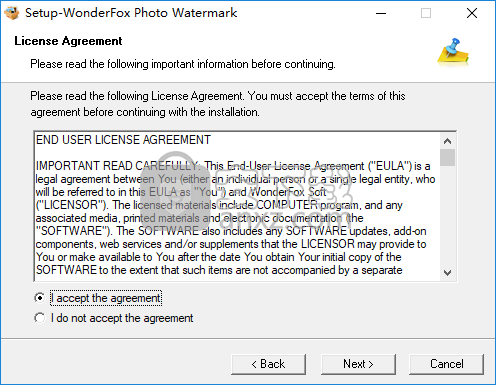Cancel the installation
Image resolution: width=496 pixels, height=385 pixels.
pos(446,364)
